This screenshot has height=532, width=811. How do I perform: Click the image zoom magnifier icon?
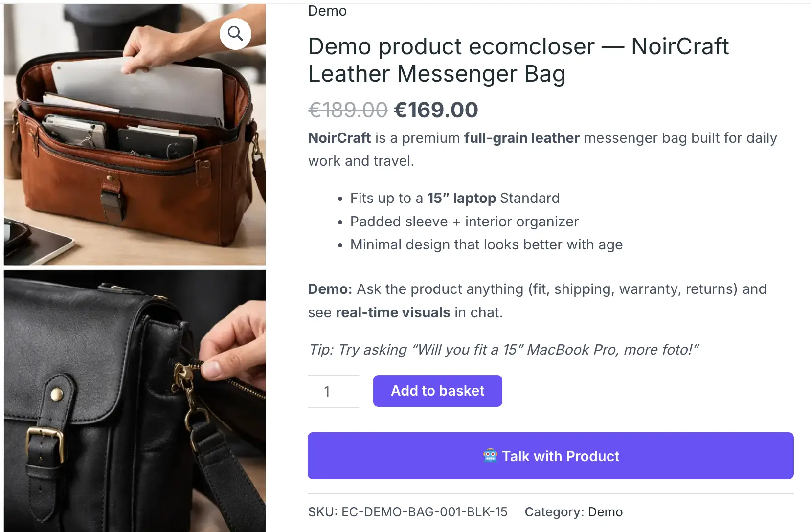[236, 33]
